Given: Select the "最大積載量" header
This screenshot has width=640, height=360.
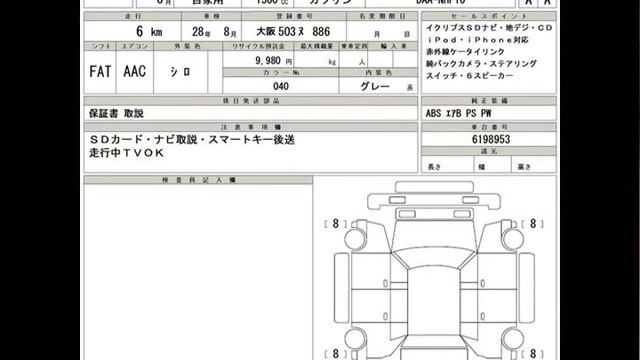Looking at the screenshot, I should pyautogui.click(x=317, y=46).
